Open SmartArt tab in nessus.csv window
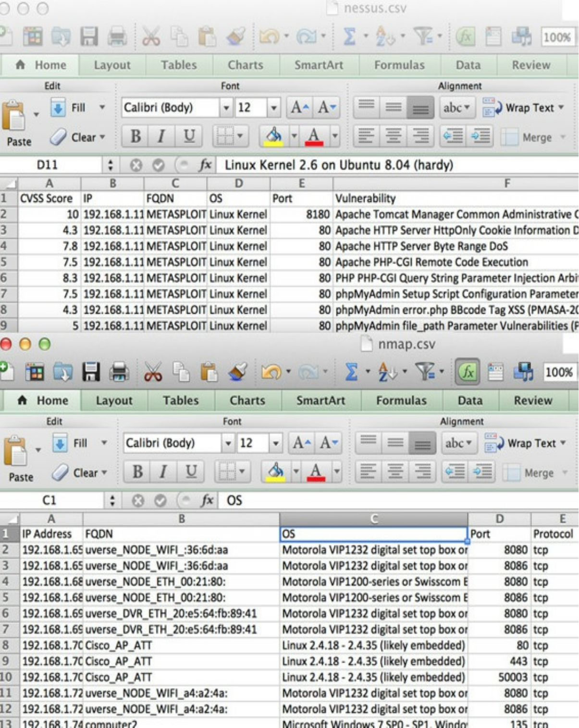The image size is (579, 728). click(319, 65)
